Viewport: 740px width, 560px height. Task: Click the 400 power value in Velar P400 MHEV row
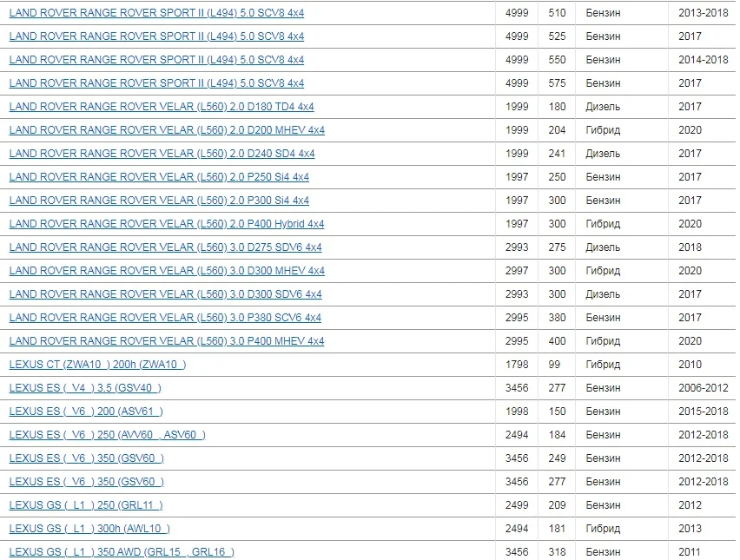(557, 341)
